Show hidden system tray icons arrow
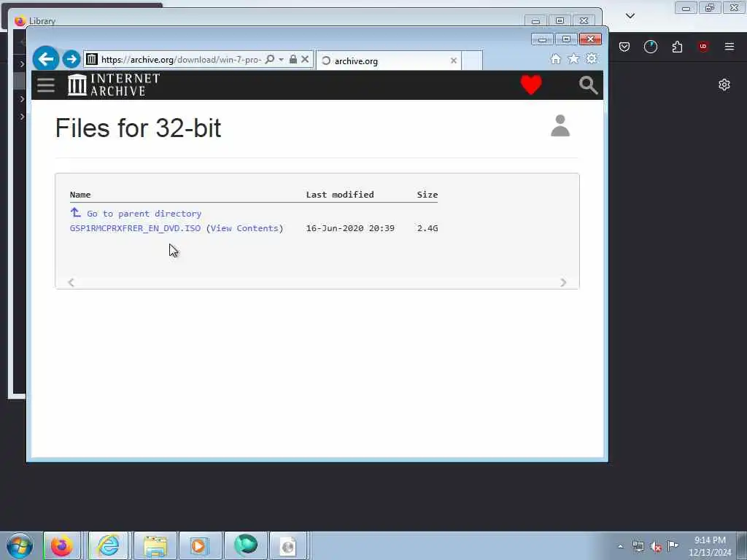This screenshot has height=560, width=747. (x=620, y=546)
